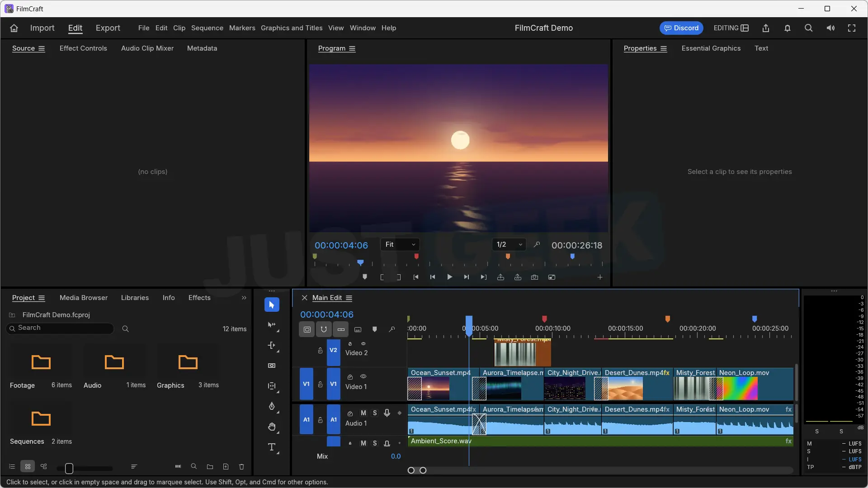Click the share/export icon in header
The height and width of the screenshot is (488, 868).
click(x=765, y=28)
